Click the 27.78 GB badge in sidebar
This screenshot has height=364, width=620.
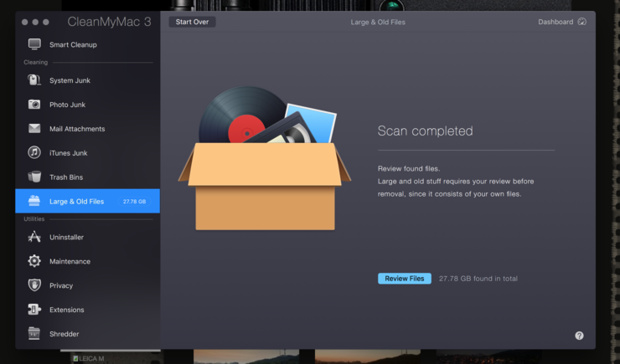pyautogui.click(x=134, y=202)
